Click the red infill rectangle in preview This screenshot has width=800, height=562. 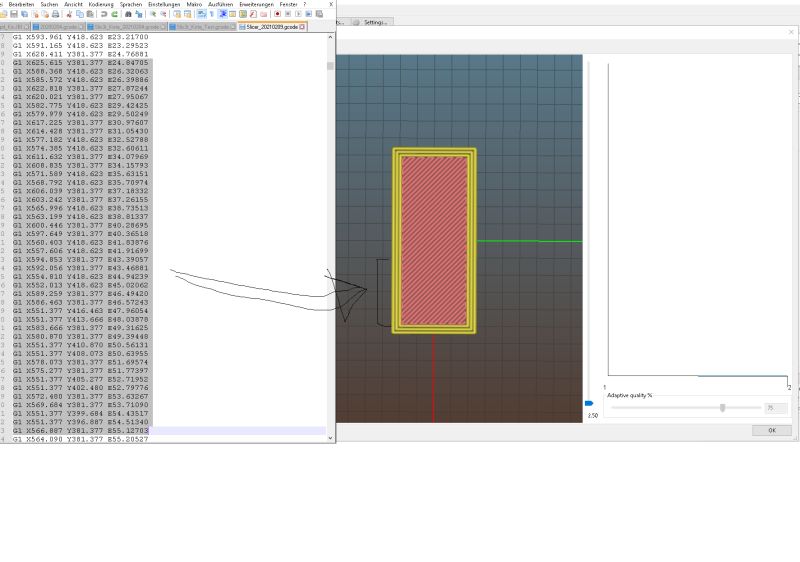(x=434, y=240)
